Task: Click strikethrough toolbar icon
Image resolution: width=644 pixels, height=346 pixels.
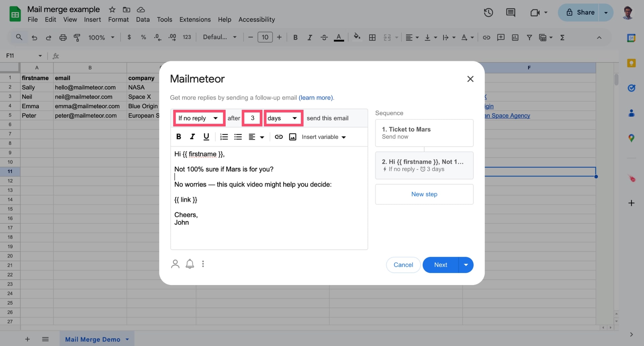Action: (324, 37)
